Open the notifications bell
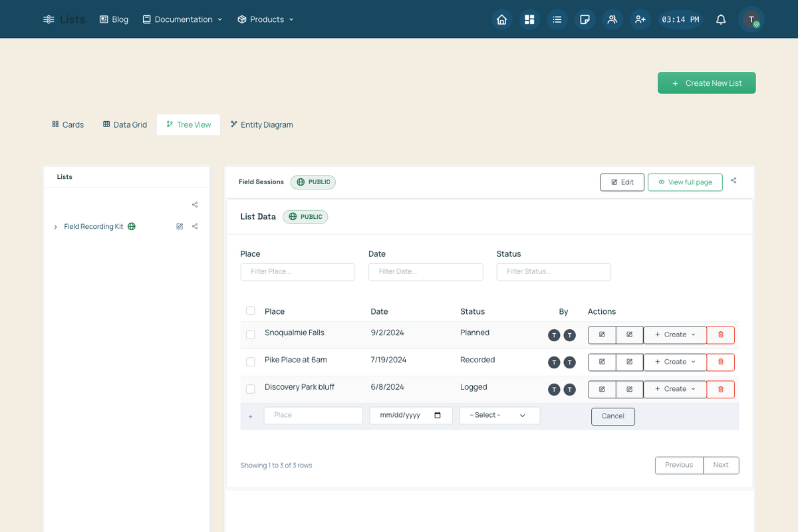This screenshot has height=532, width=798. (721, 19)
